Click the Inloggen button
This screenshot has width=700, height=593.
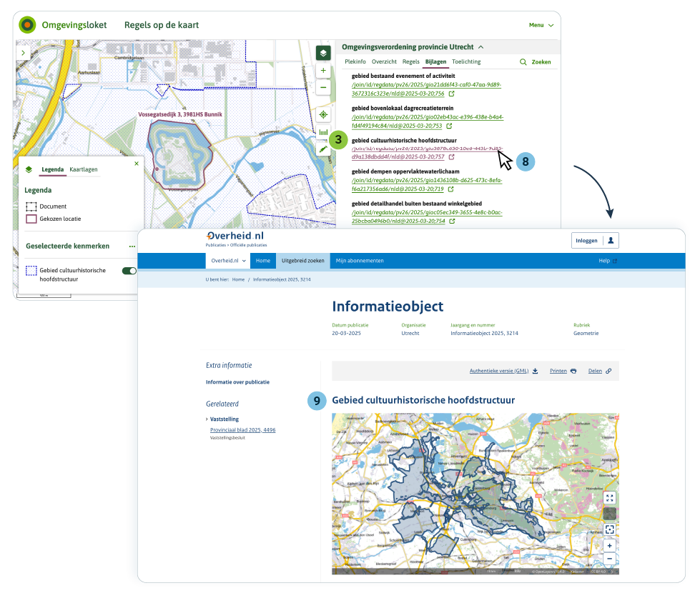tap(586, 241)
